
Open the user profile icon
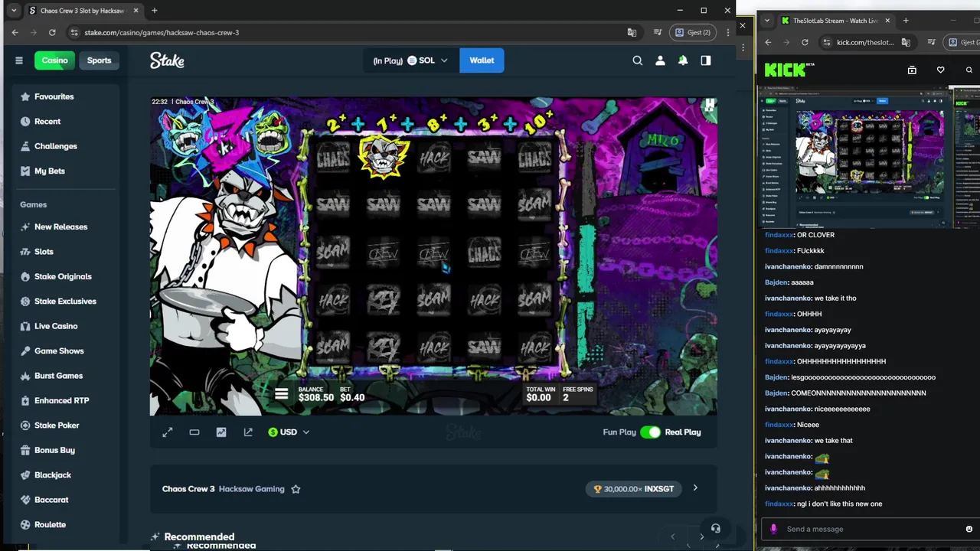pos(660,60)
